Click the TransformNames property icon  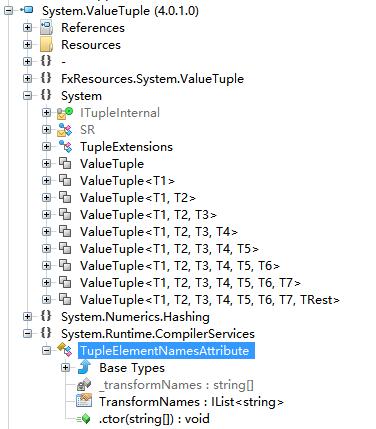(x=84, y=401)
